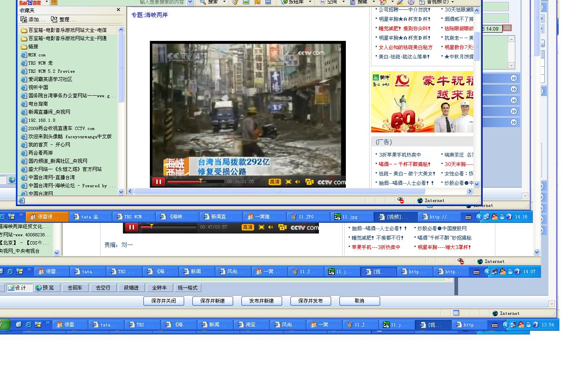Click the 取消 cancel button
This screenshot has width=588, height=368.
point(359,301)
